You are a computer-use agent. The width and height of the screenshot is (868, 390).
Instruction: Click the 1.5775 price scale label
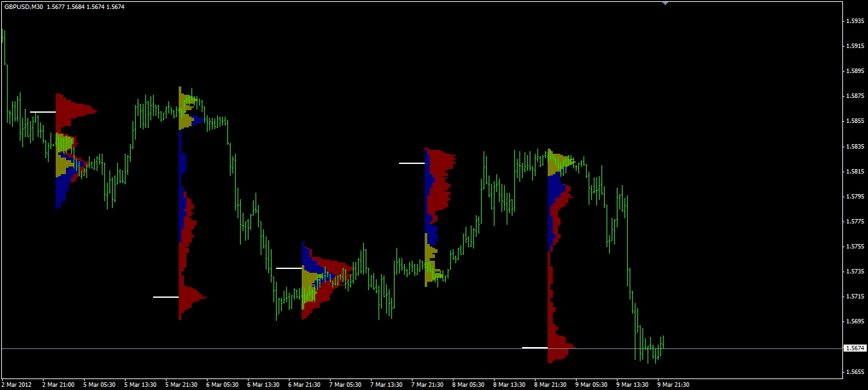coord(854,221)
